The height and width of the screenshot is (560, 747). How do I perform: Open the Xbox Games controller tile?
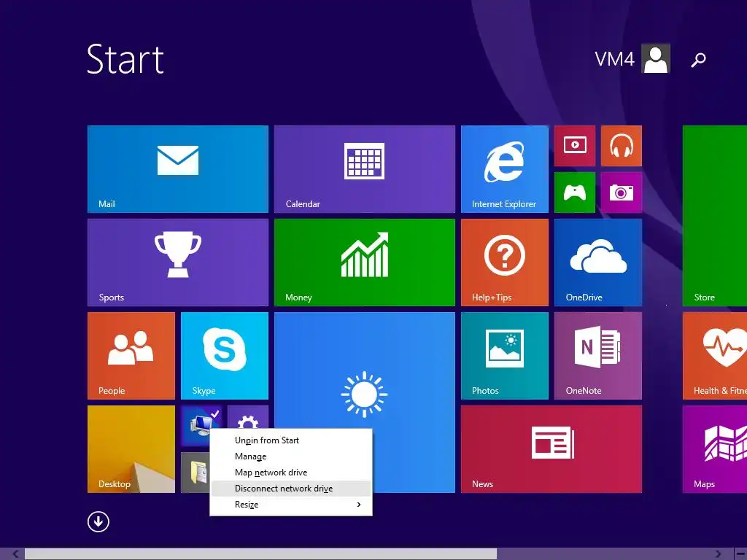tap(575, 192)
